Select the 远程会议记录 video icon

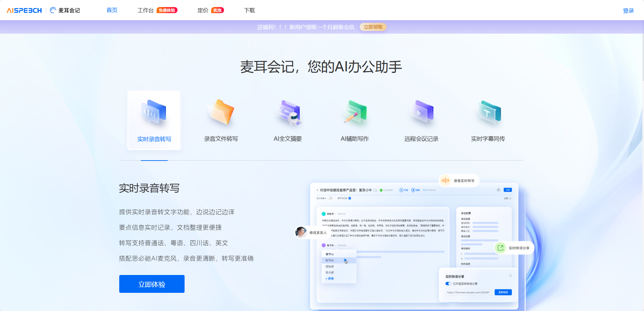click(x=421, y=112)
